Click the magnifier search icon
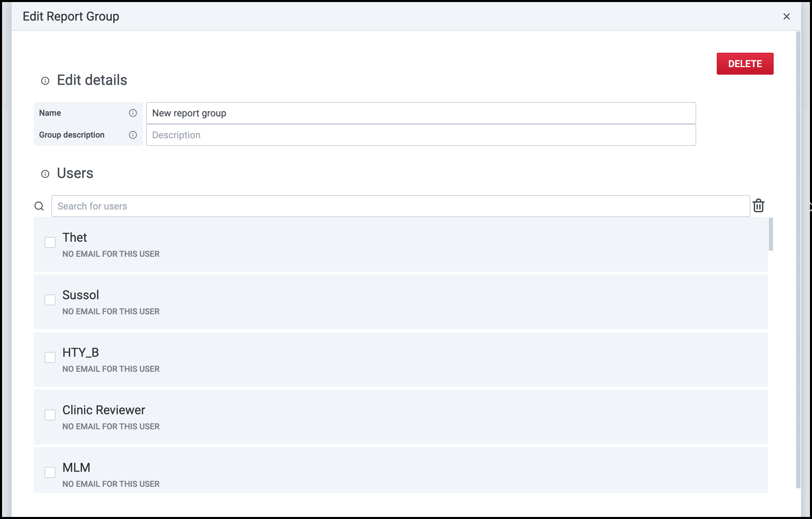Viewport: 812px width, 519px height. (39, 206)
